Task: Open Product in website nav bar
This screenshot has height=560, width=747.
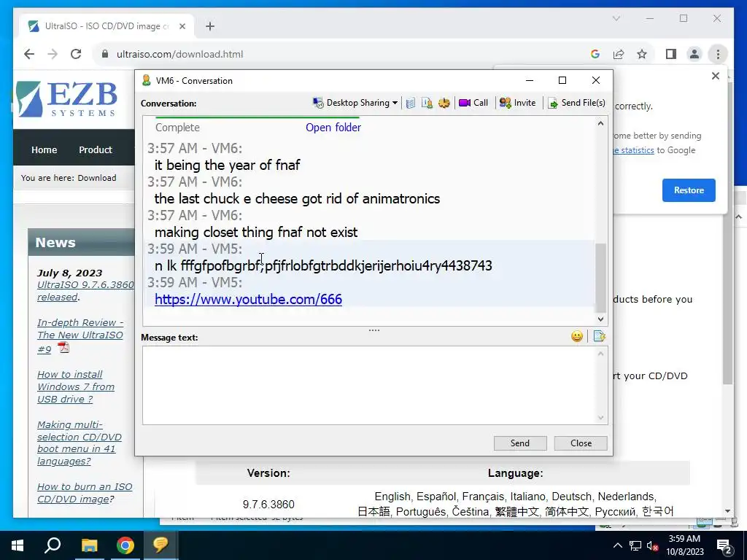Action: (96, 149)
